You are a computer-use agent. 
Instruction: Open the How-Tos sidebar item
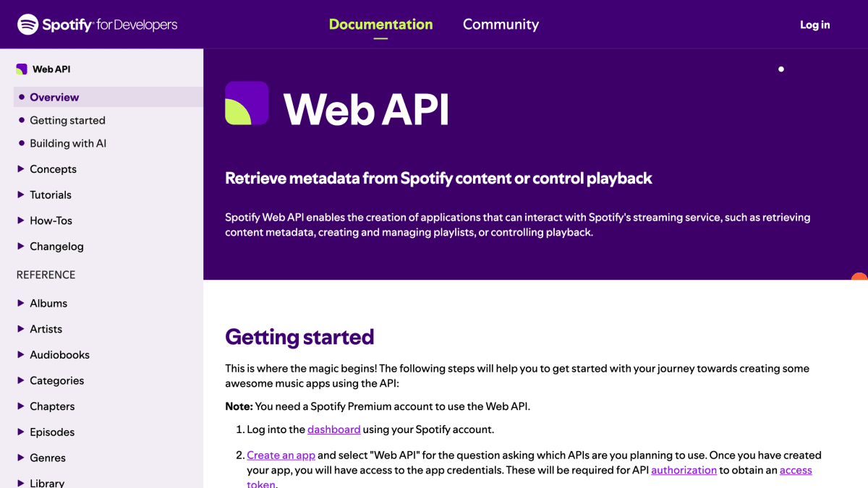(x=51, y=221)
